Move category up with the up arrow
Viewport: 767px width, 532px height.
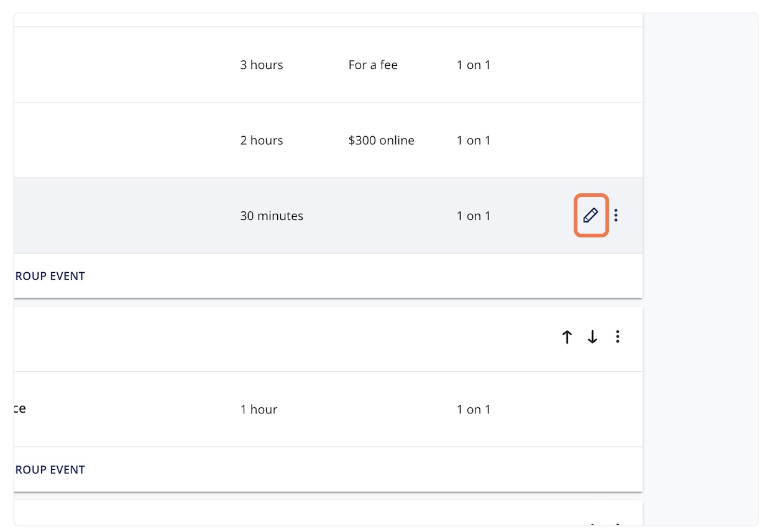click(x=567, y=337)
